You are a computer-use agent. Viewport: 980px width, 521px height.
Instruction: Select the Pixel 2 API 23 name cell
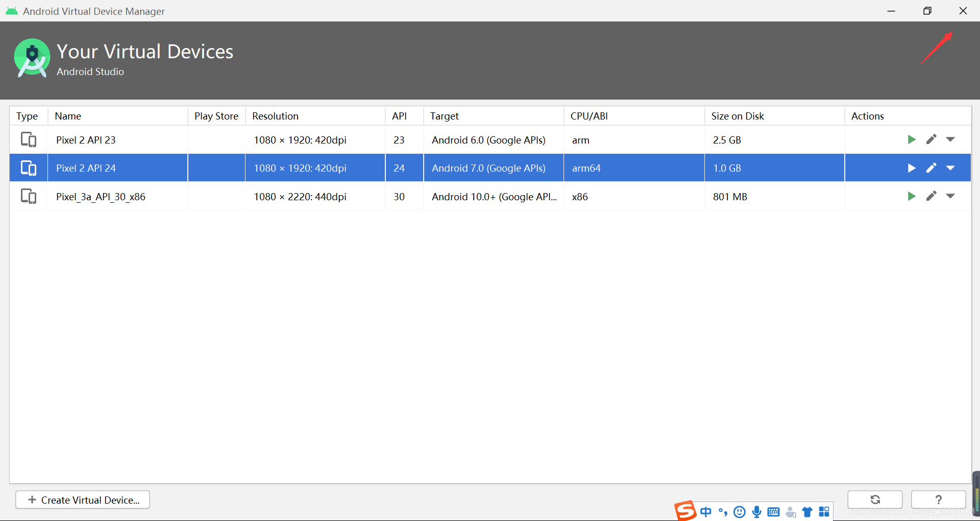click(118, 139)
